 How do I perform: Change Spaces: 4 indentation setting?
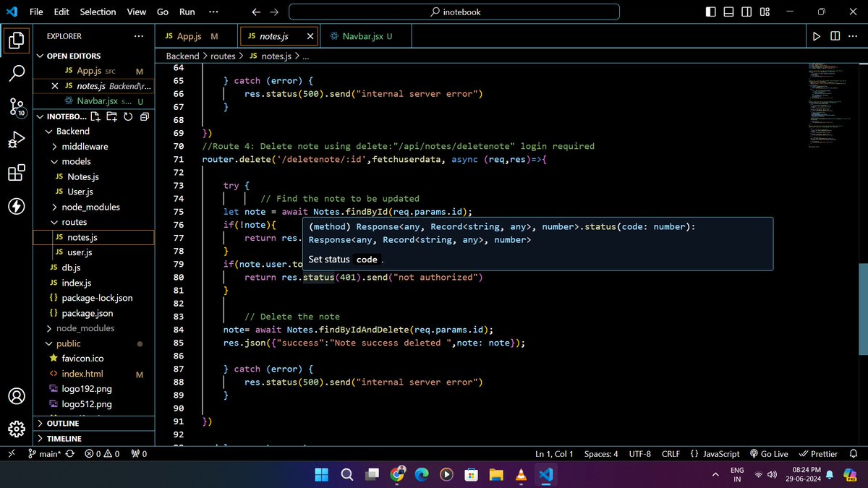[601, 454]
